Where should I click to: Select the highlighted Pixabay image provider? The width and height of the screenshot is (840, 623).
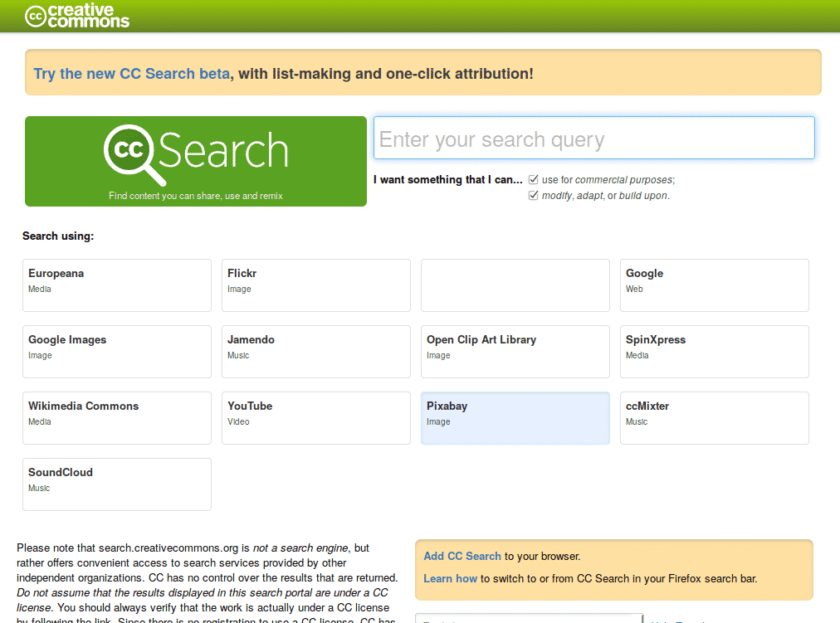515,418
